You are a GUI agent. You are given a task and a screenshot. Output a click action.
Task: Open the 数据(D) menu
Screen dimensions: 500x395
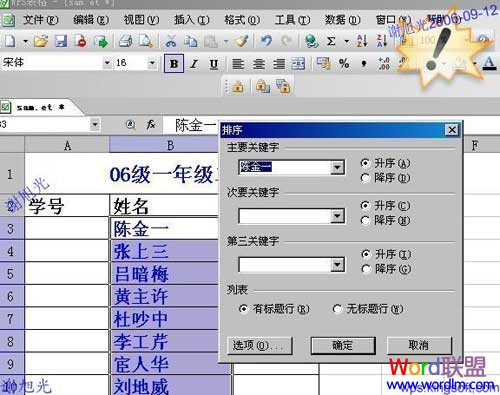[343, 20]
